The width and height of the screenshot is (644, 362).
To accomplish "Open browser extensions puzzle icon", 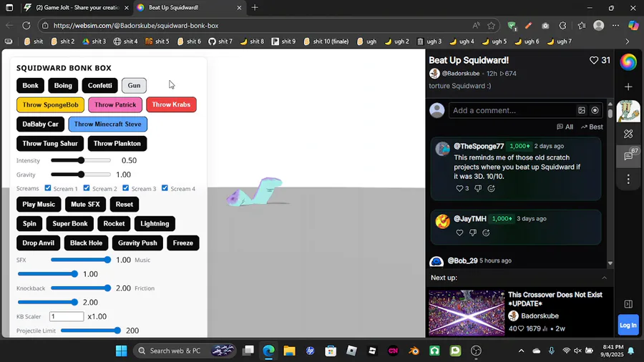I will click(x=562, y=26).
